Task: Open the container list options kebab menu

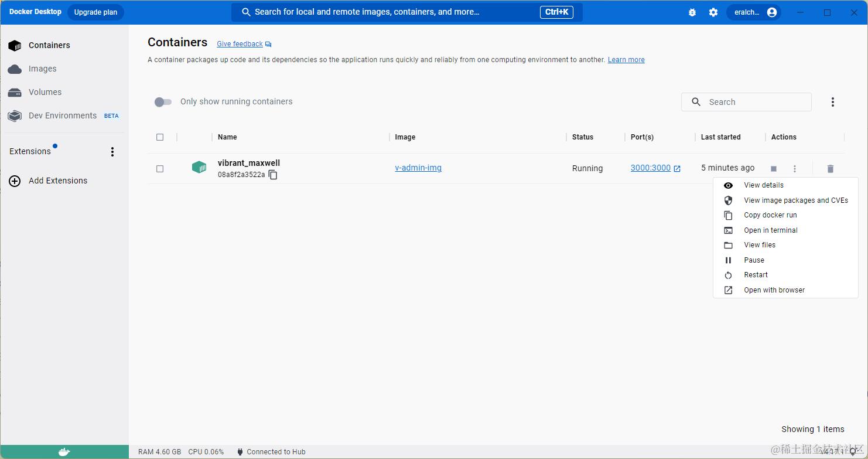Action: click(832, 102)
